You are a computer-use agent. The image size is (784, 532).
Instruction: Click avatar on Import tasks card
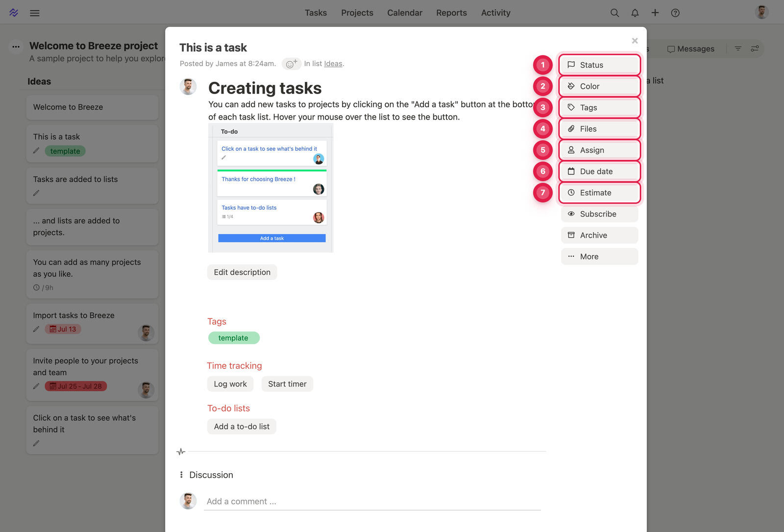(x=146, y=333)
